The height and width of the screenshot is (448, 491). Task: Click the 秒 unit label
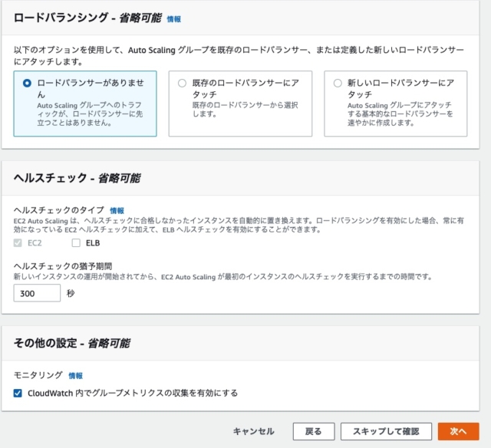point(71,293)
